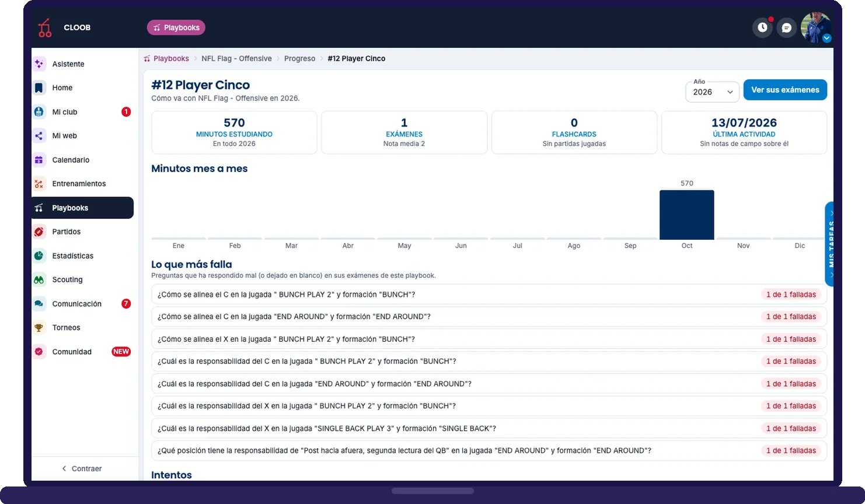
Task: Click the Comunidad badge icon
Action: [39, 352]
